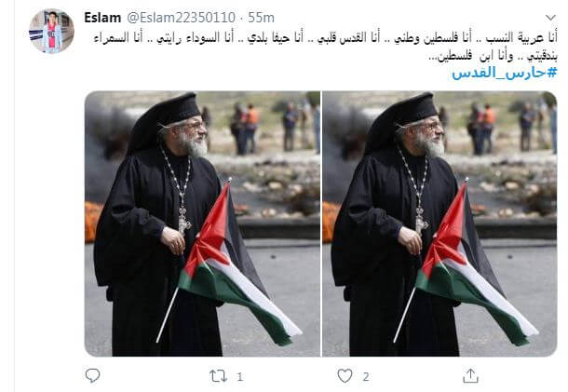Image resolution: width=568 pixels, height=392 pixels.
Task: Click the first line of tweet text
Action: coord(325,37)
